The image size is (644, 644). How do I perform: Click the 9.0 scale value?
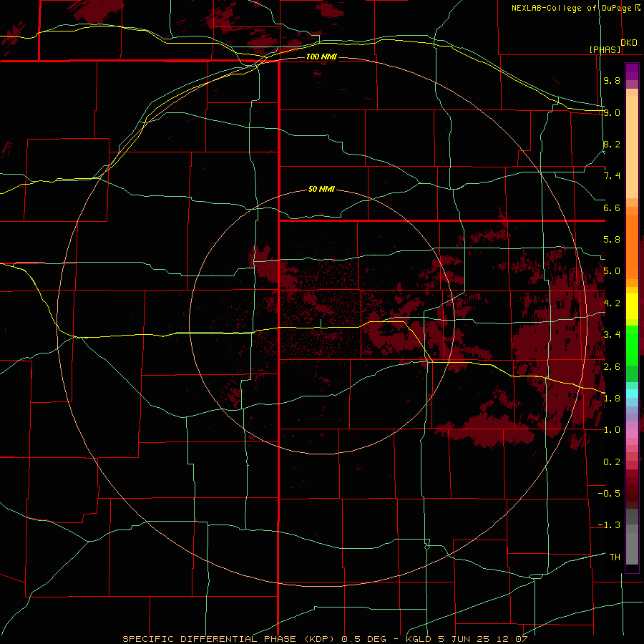(612, 112)
